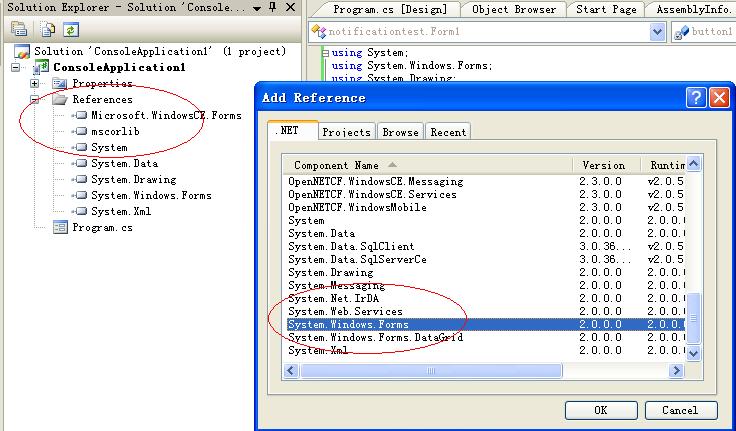Select the highlighted System.Windows.Forms component row
The image size is (736, 431).
tap(486, 324)
